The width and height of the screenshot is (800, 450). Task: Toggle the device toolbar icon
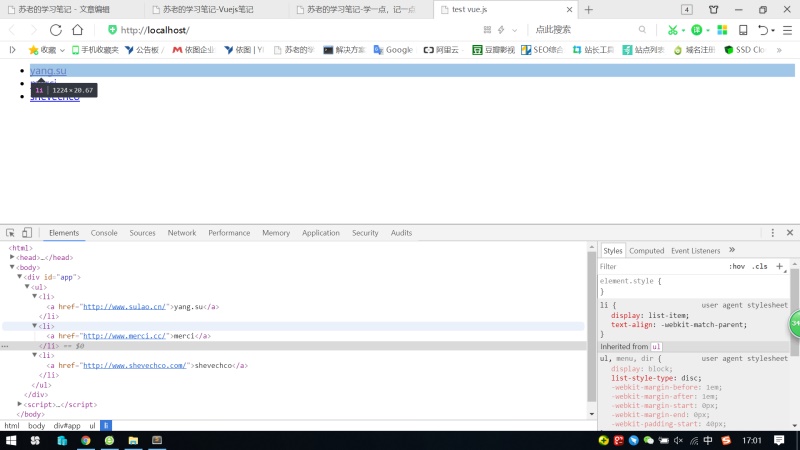tap(27, 233)
